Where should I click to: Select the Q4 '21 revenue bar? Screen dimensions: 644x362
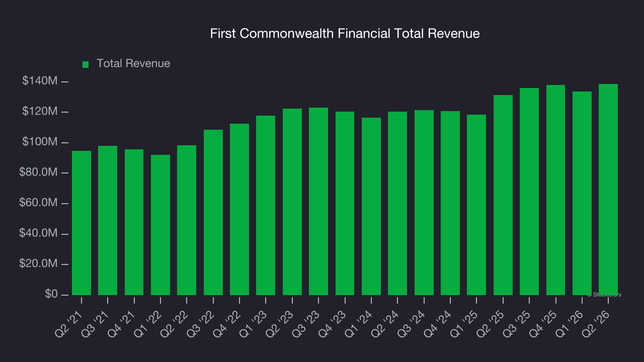pyautogui.click(x=134, y=222)
